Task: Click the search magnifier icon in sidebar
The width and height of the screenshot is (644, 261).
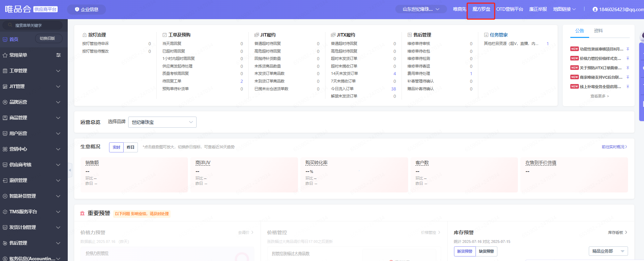Action: (10, 25)
